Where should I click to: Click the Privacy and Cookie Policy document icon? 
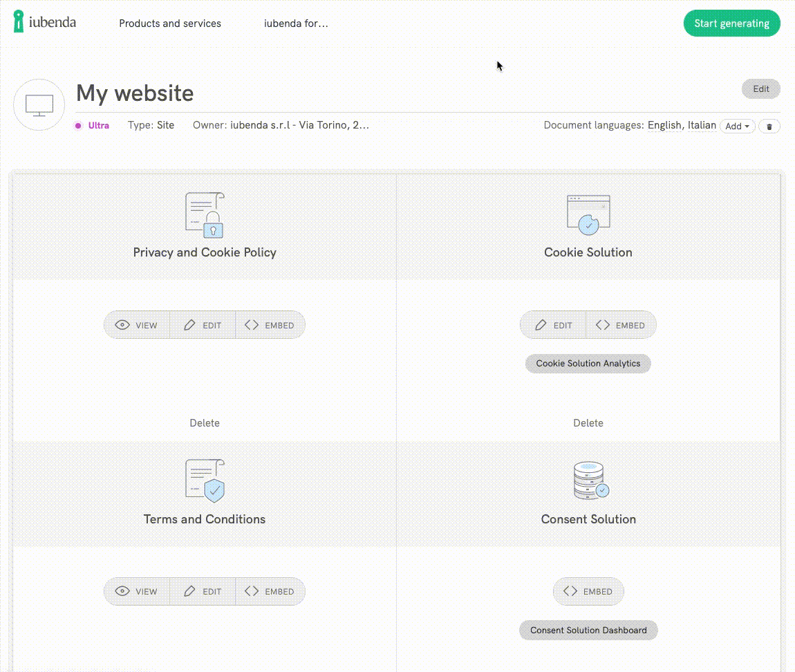[205, 215]
